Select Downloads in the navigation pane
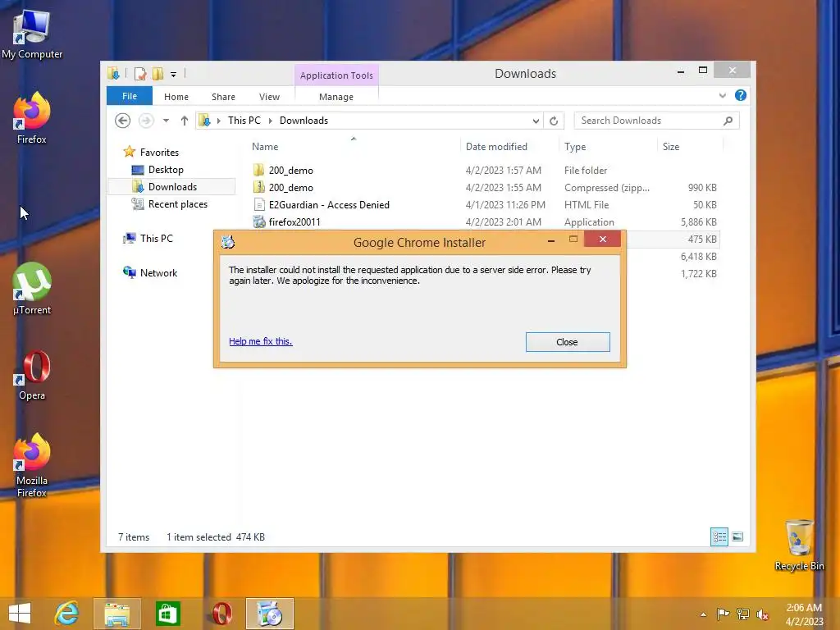 point(172,186)
